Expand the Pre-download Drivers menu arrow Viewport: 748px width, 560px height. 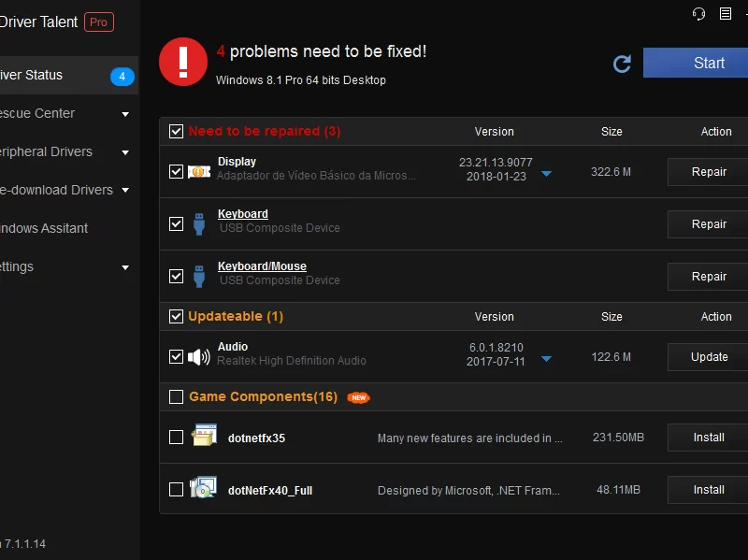click(125, 191)
